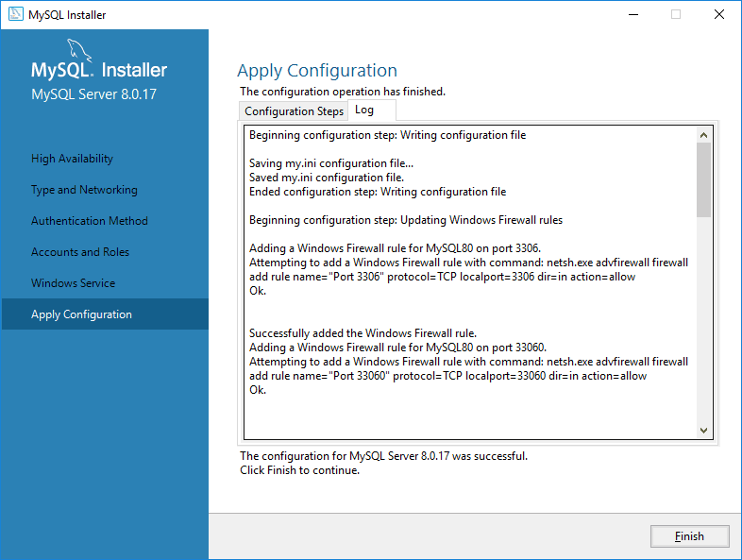Click 'Successfully added the Windows Firewall rule.' line
The height and width of the screenshot is (560, 742).
[x=363, y=333]
